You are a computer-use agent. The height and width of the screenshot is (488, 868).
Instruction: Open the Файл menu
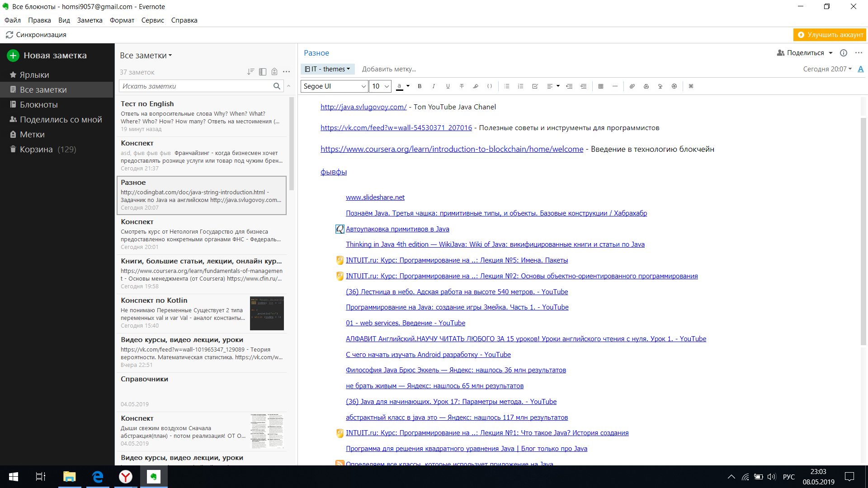pyautogui.click(x=13, y=20)
